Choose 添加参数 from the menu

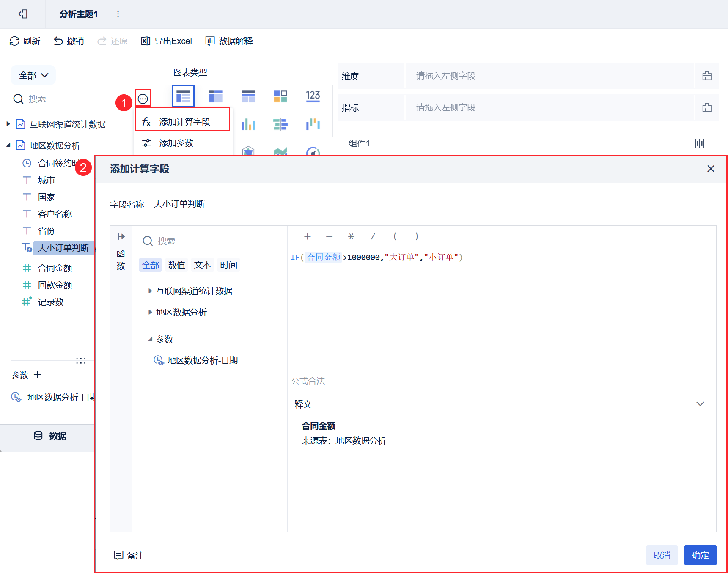point(182,143)
